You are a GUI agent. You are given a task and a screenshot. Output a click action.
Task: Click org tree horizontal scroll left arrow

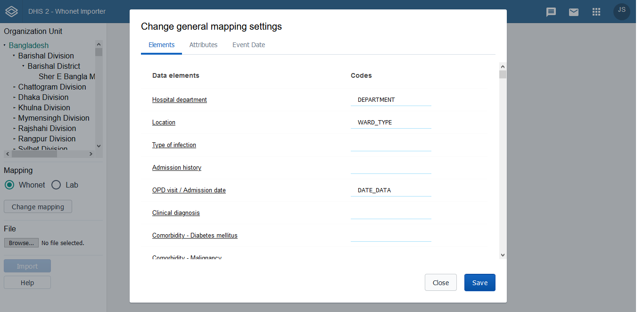(x=7, y=154)
